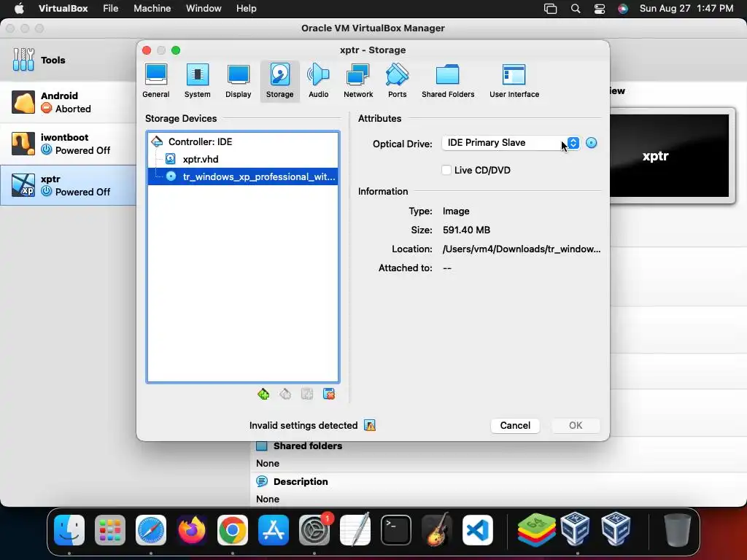Image resolution: width=747 pixels, height=560 pixels.
Task: Open the Window menu
Action: coord(204,9)
